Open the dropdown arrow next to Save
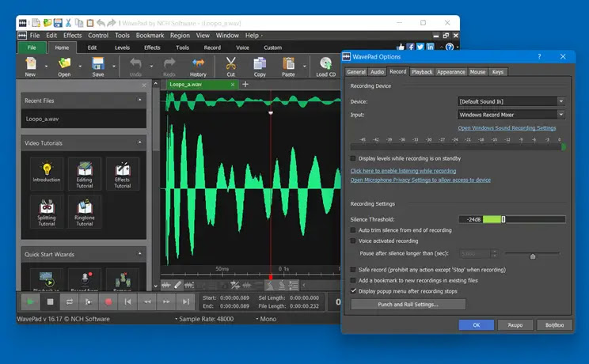 pyautogui.click(x=114, y=66)
